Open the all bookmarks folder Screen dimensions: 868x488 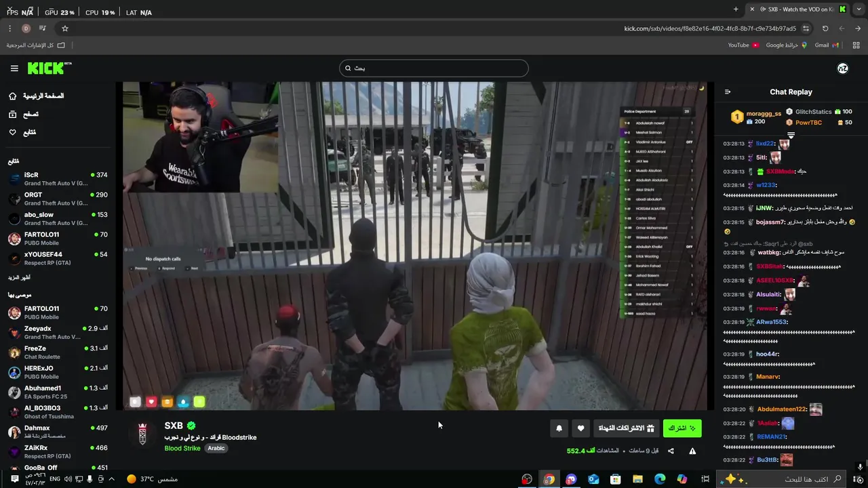35,45
